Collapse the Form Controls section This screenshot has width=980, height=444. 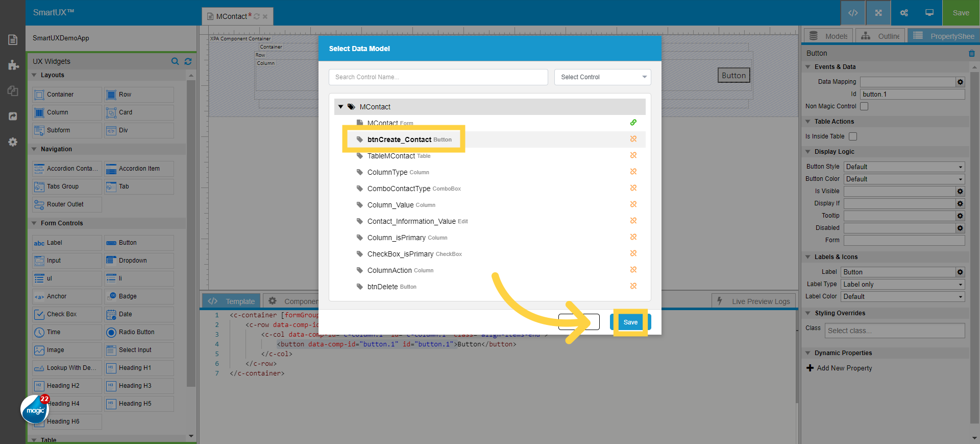34,223
